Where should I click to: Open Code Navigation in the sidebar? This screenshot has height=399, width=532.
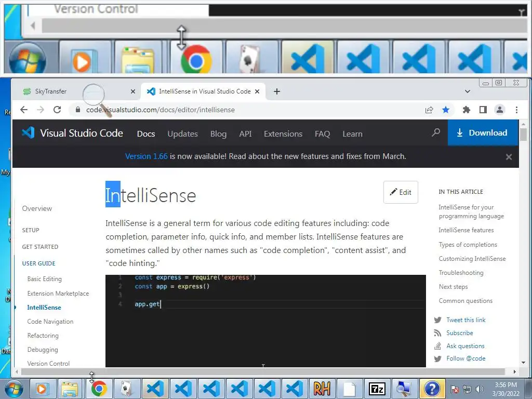point(50,321)
